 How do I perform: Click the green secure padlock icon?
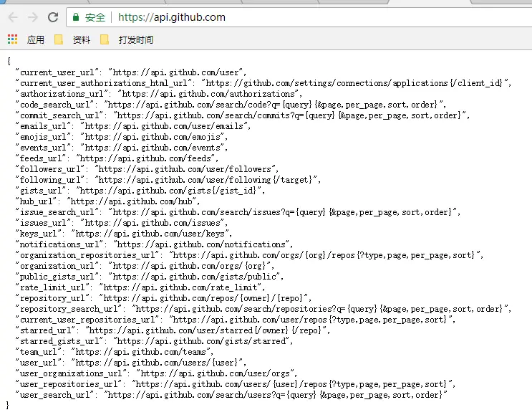76,17
